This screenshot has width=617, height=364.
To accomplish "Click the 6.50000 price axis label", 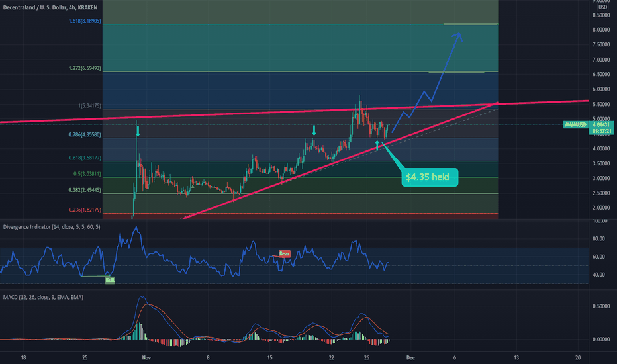I will click(x=601, y=74).
